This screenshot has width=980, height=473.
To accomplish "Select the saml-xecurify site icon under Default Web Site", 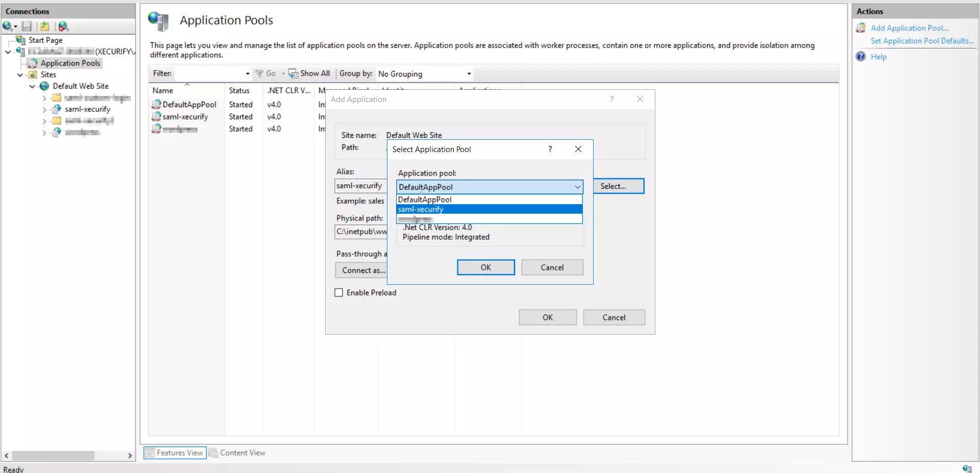I will [56, 109].
